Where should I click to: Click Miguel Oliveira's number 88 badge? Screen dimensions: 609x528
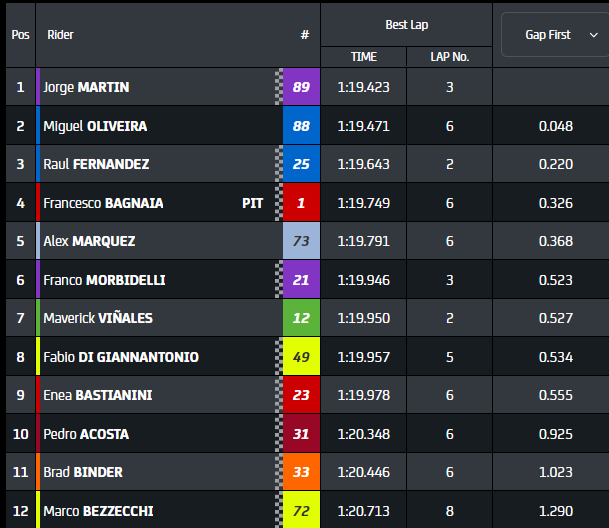(x=301, y=126)
